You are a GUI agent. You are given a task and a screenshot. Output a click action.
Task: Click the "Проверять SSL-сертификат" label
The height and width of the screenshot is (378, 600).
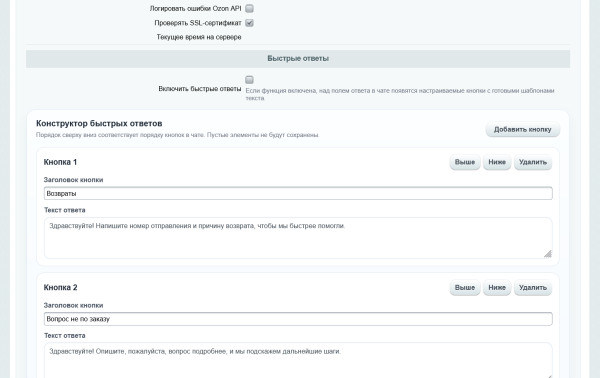point(198,23)
